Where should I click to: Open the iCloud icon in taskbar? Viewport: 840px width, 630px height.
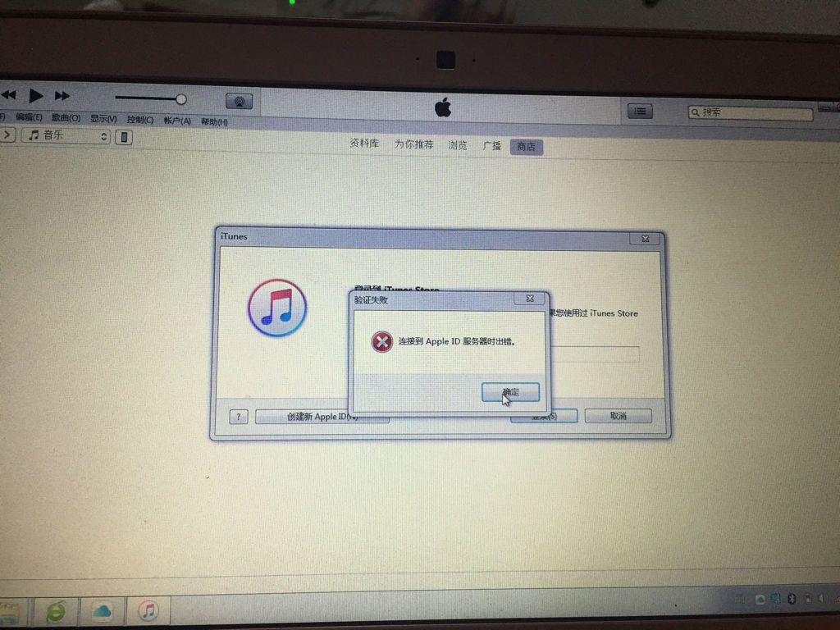point(102,611)
